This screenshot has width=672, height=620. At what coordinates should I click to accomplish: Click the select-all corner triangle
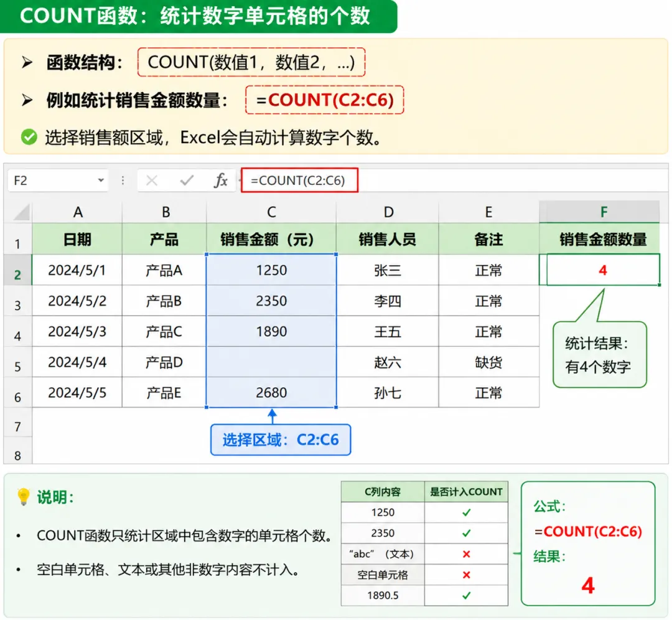21,212
